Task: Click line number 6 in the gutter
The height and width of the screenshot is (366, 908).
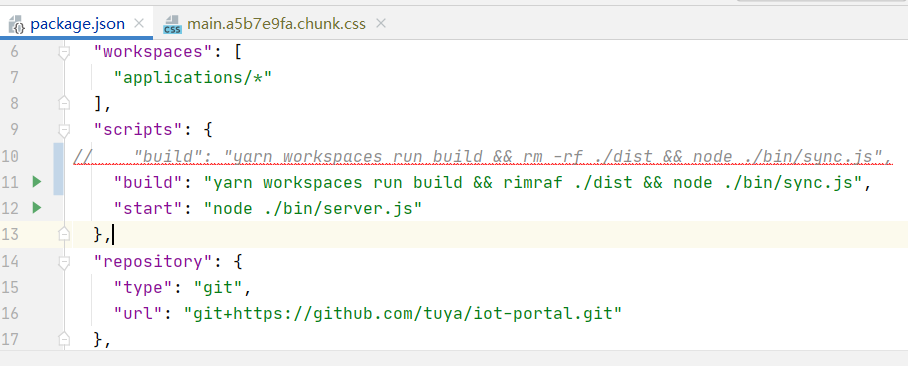Action: (x=14, y=52)
